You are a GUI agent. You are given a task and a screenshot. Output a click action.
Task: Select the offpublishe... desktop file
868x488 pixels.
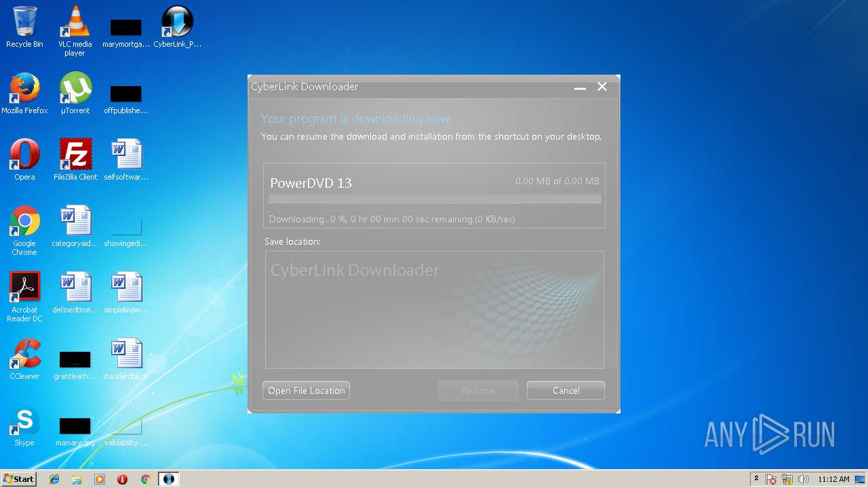(125, 98)
